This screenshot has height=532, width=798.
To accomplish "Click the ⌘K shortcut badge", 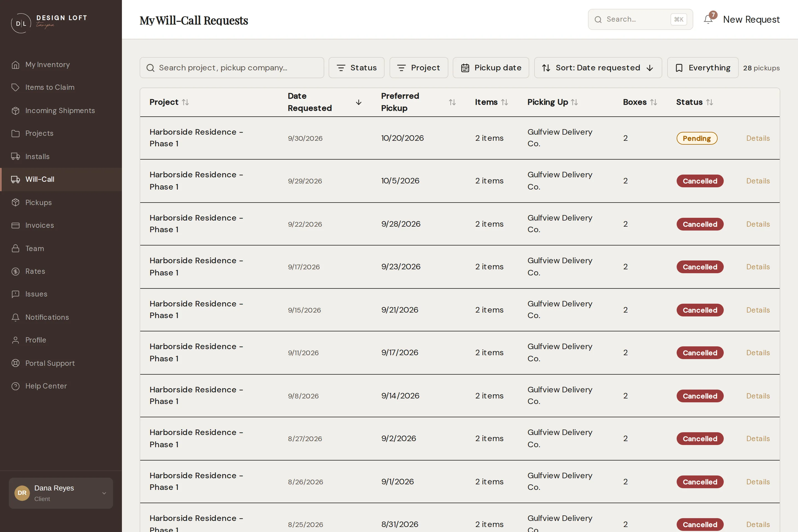I will 679,19.
